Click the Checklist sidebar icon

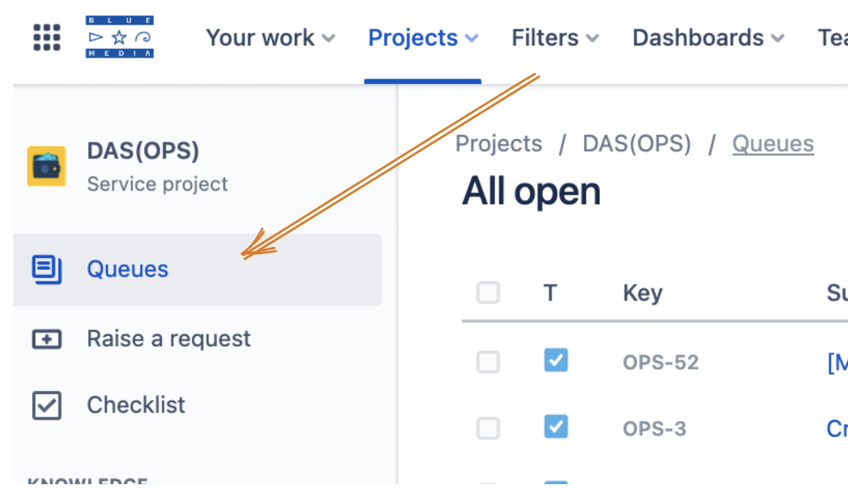coord(47,406)
